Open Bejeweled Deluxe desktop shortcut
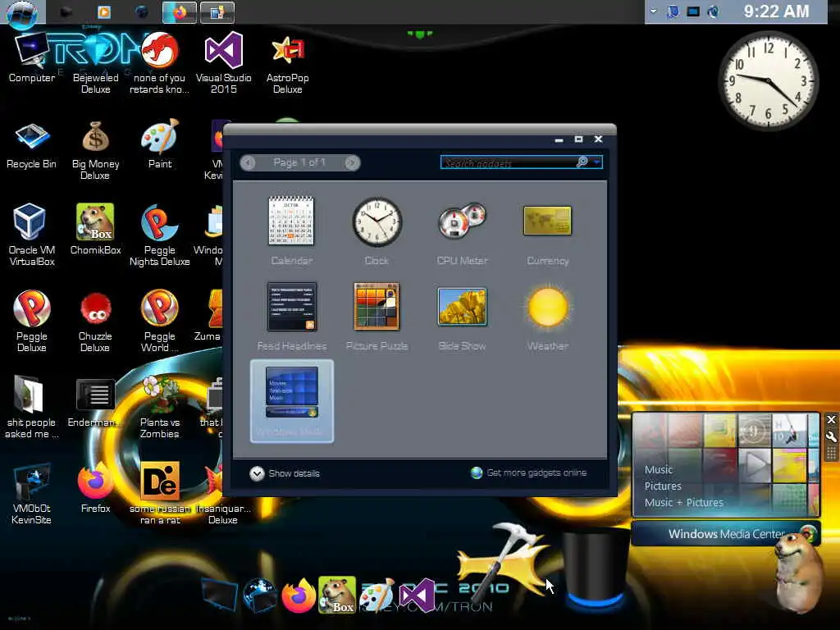 coord(95,63)
